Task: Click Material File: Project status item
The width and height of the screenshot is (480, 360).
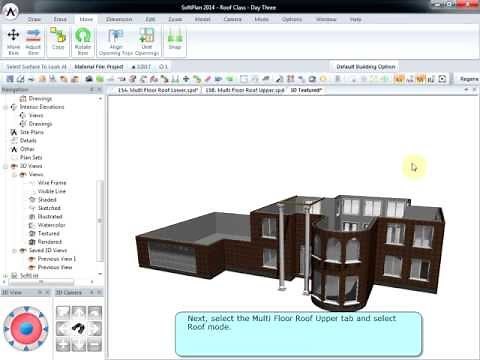Action: pos(99,67)
